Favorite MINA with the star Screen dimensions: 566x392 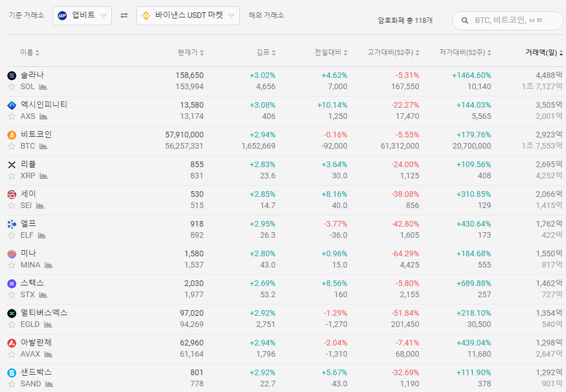click(x=12, y=265)
